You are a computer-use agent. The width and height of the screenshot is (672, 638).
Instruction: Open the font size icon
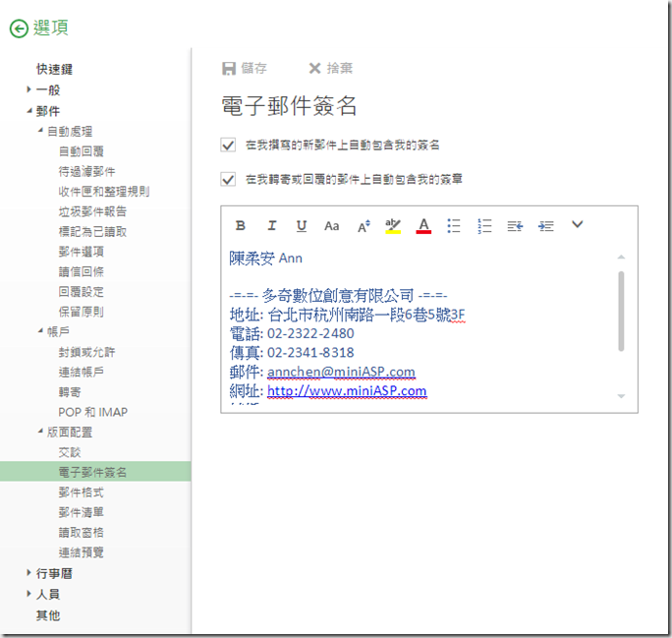pyautogui.click(x=364, y=226)
